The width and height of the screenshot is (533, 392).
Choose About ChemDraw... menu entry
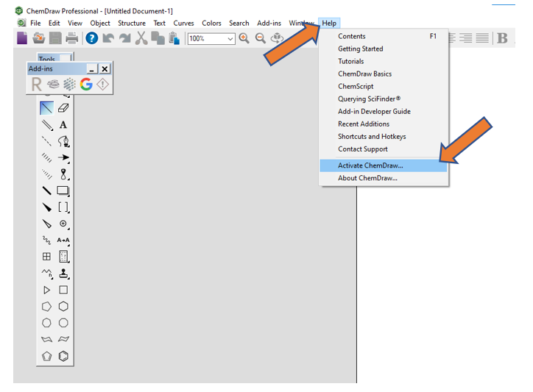pyautogui.click(x=384, y=178)
